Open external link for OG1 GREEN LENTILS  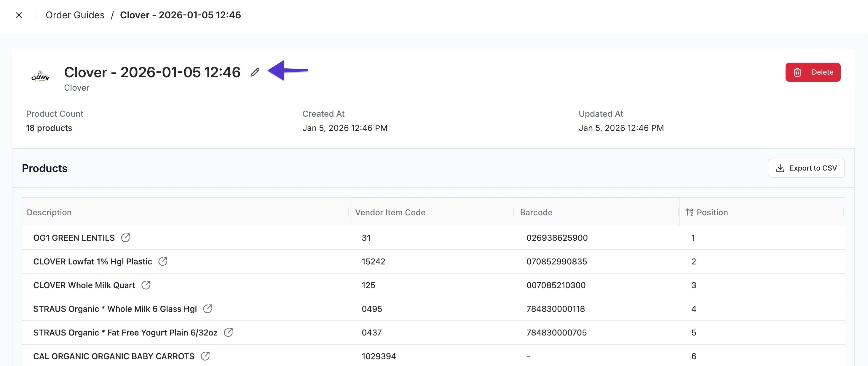coord(125,238)
